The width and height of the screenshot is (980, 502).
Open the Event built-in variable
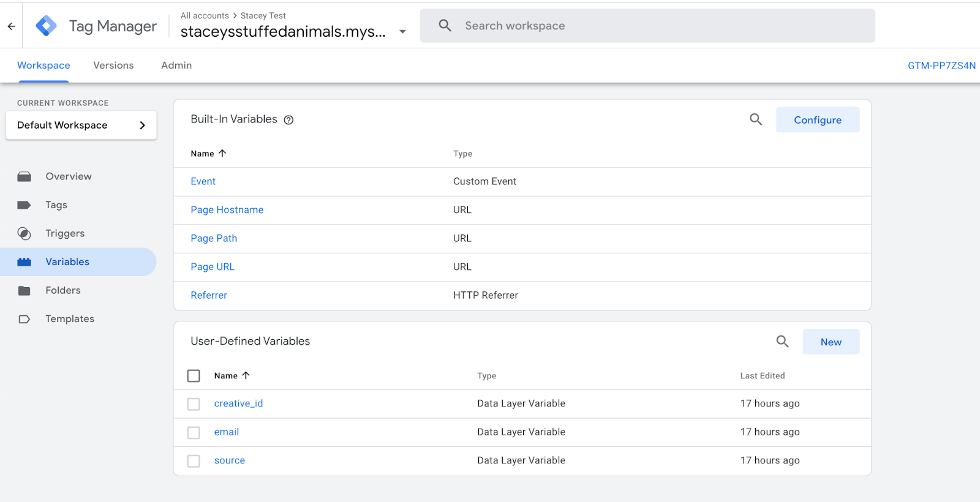[203, 181]
